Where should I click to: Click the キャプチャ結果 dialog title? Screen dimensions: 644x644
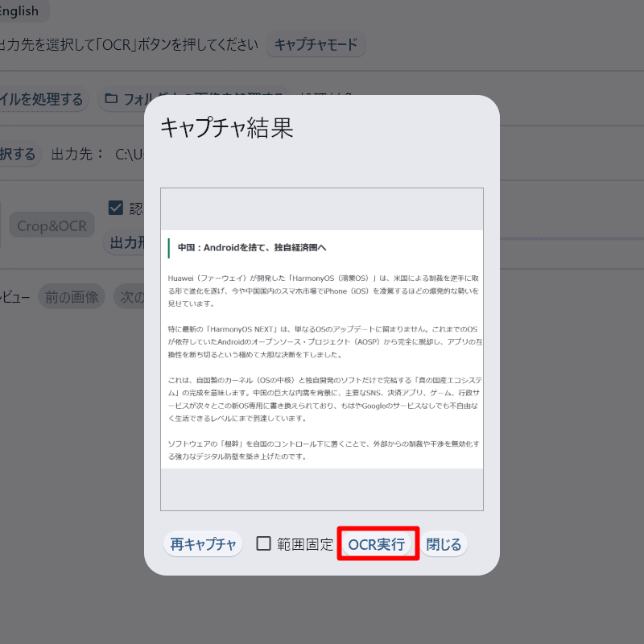(x=227, y=127)
